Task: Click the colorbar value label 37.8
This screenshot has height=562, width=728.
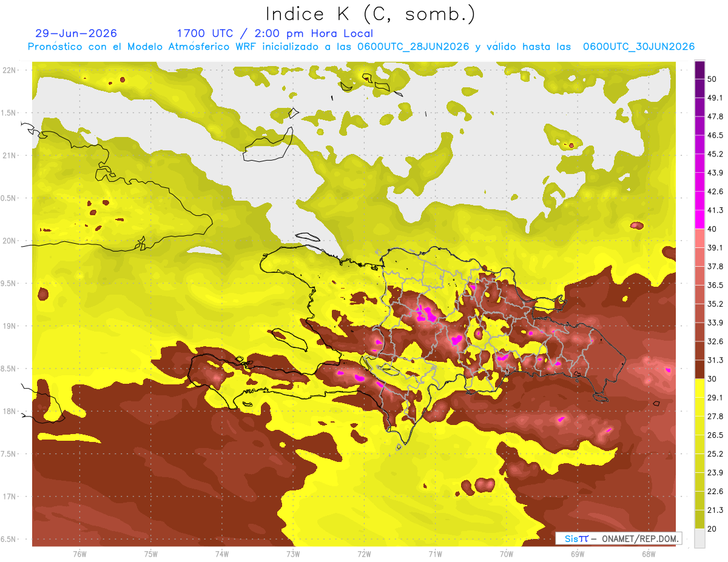Action: coord(716,267)
